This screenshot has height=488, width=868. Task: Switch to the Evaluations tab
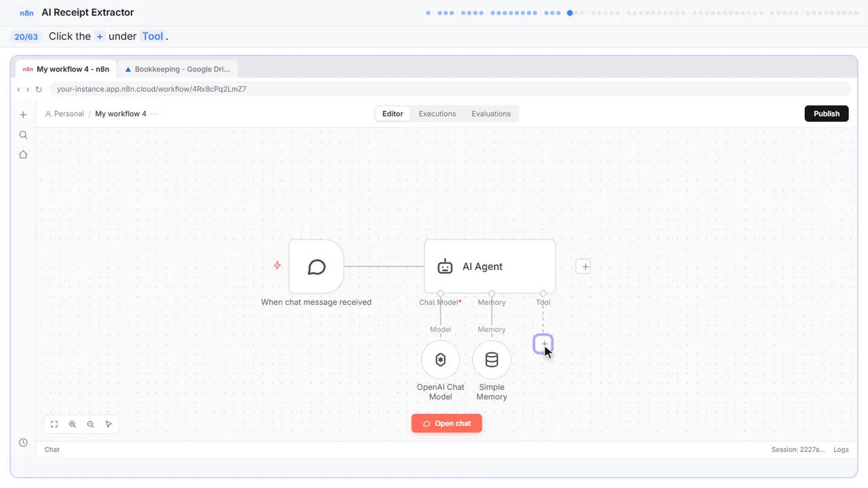pos(491,114)
